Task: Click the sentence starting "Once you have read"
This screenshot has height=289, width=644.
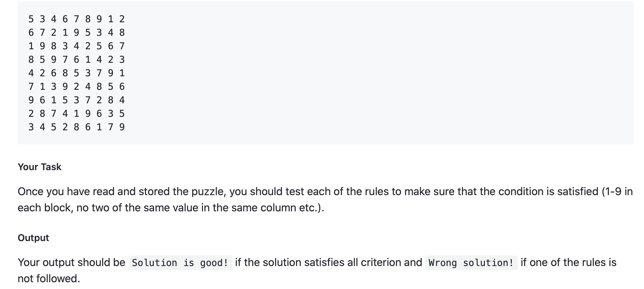Action: tap(325, 199)
